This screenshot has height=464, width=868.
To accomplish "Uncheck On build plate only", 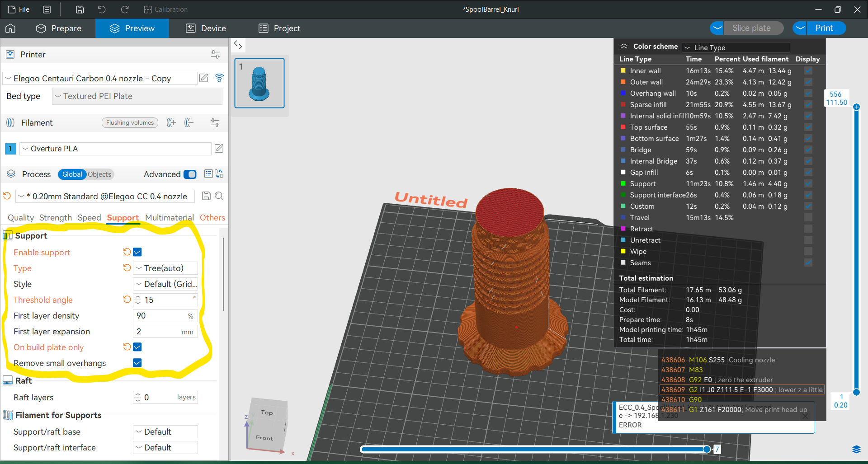I will [137, 347].
